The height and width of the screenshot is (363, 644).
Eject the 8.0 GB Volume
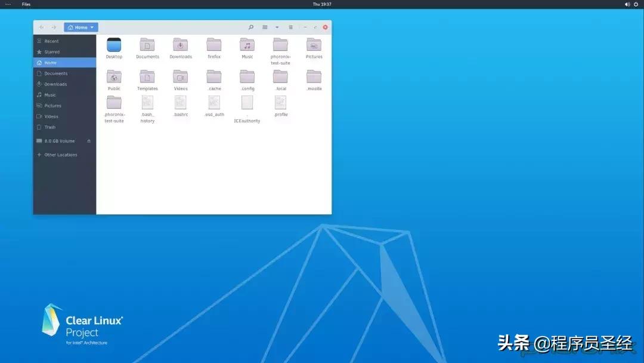click(x=89, y=141)
